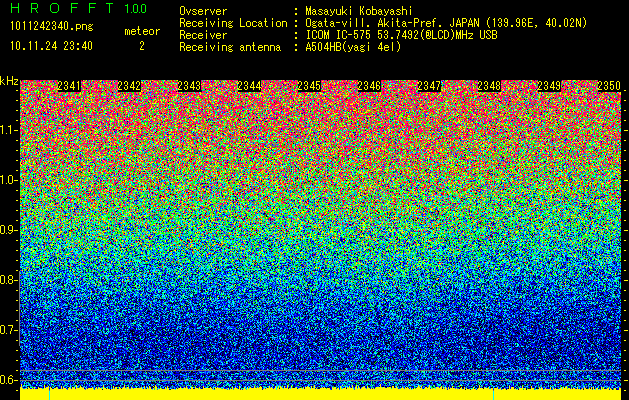Click the 2347 time marker label
This screenshot has height=400, width=629.
(429, 86)
